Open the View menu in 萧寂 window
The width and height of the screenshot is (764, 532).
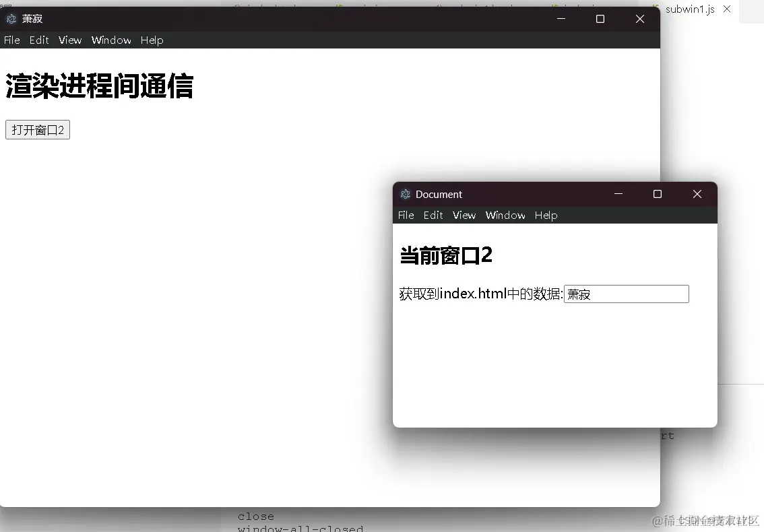pyautogui.click(x=69, y=40)
